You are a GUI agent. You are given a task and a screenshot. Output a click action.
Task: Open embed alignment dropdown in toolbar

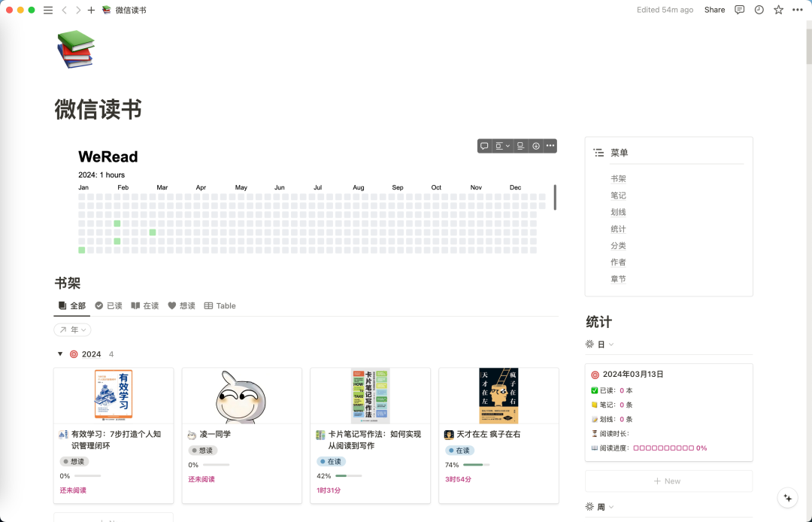(x=502, y=146)
